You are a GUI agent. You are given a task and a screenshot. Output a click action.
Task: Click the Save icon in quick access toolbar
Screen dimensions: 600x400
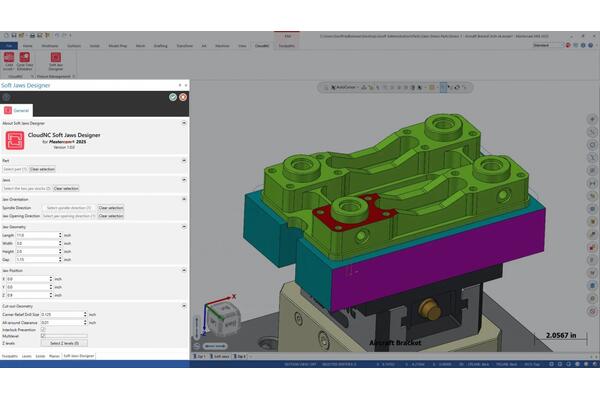(14, 36)
